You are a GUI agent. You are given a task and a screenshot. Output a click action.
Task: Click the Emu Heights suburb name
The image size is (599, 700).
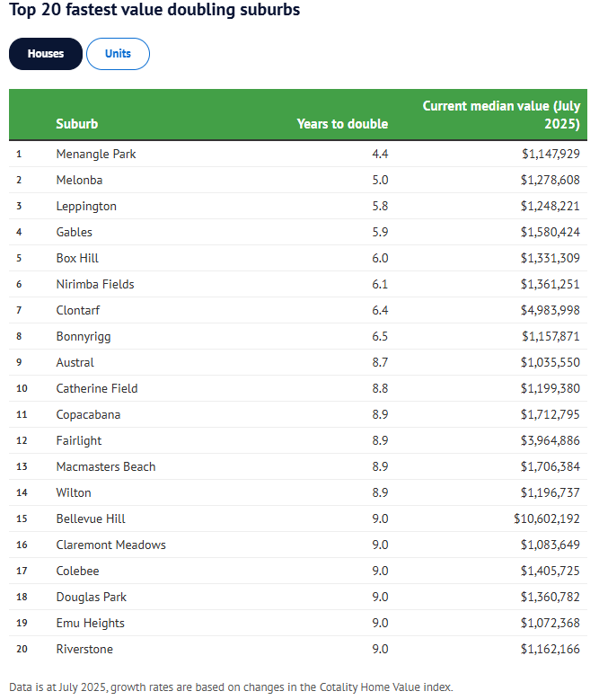pos(90,623)
